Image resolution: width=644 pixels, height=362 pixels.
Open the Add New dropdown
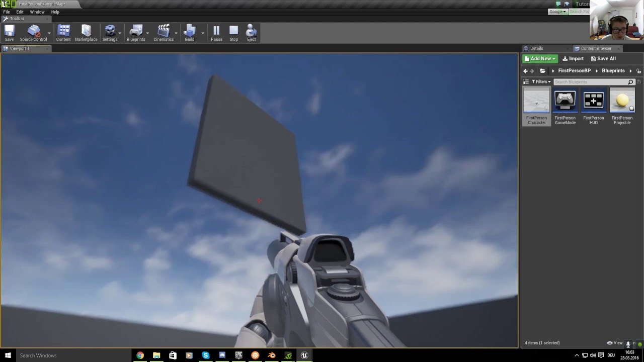[x=540, y=59]
